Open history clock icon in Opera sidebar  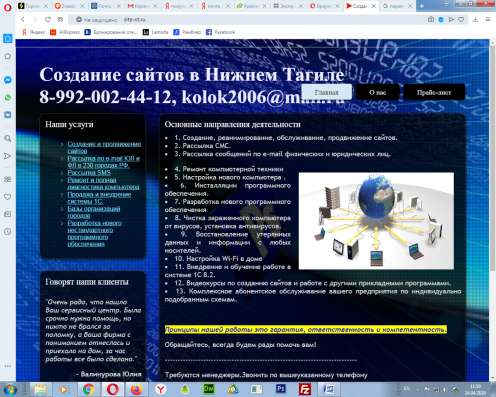tap(8, 231)
